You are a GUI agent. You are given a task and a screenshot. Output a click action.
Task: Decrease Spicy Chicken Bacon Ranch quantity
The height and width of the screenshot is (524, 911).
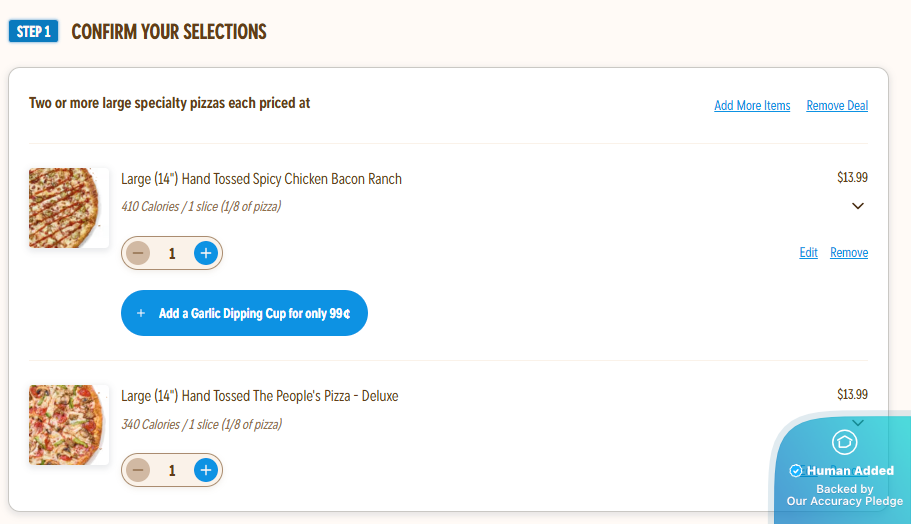coord(138,253)
